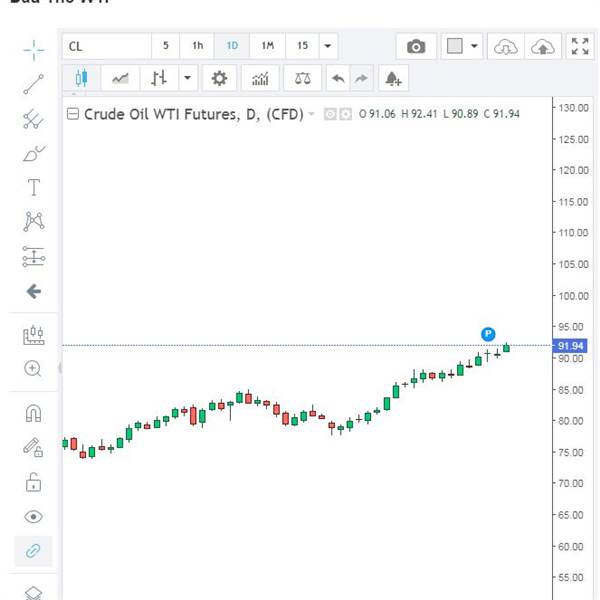
Task: Click the CL symbol search field
Action: [107, 46]
